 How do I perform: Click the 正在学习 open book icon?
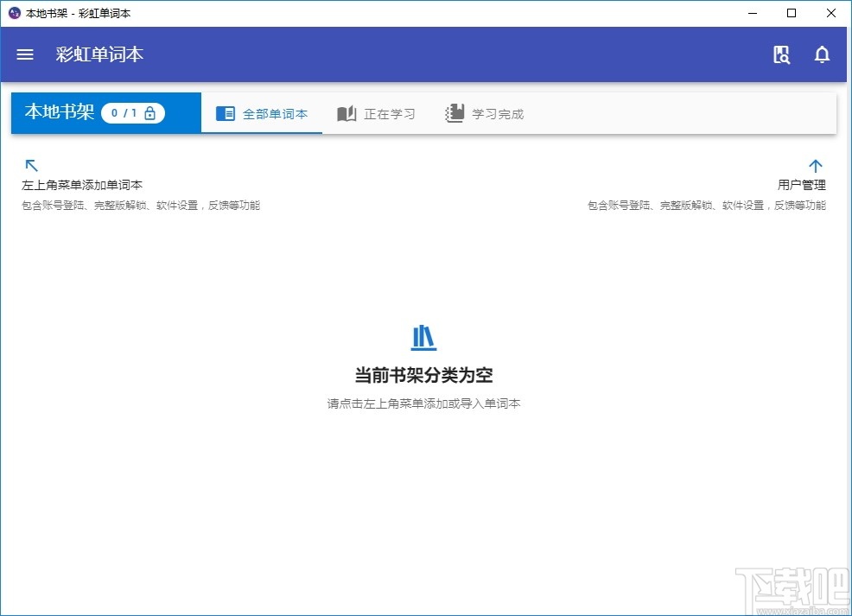tap(347, 112)
